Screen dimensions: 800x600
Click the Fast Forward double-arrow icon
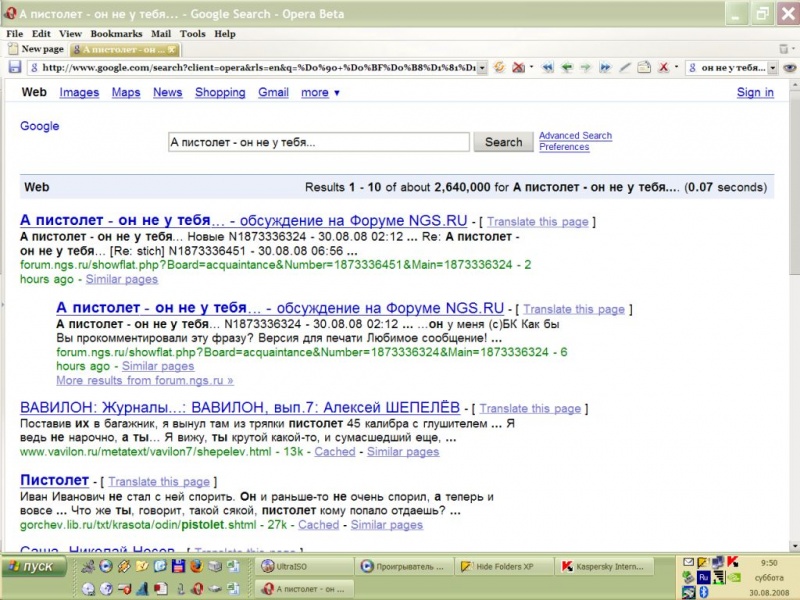pyautogui.click(x=605, y=68)
